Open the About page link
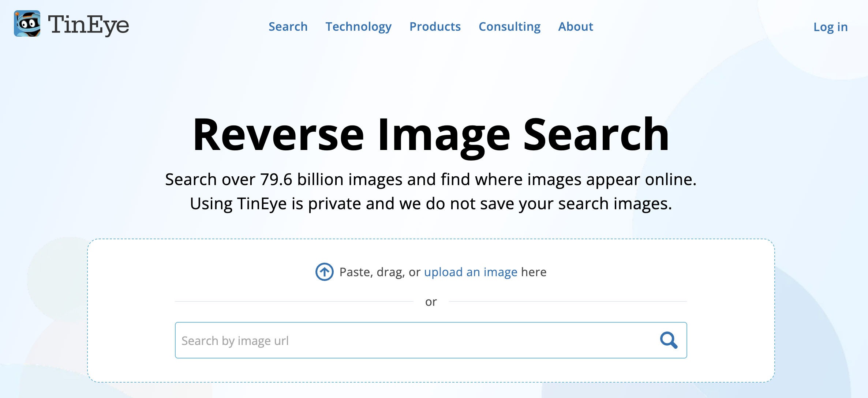The width and height of the screenshot is (868, 398). tap(575, 27)
